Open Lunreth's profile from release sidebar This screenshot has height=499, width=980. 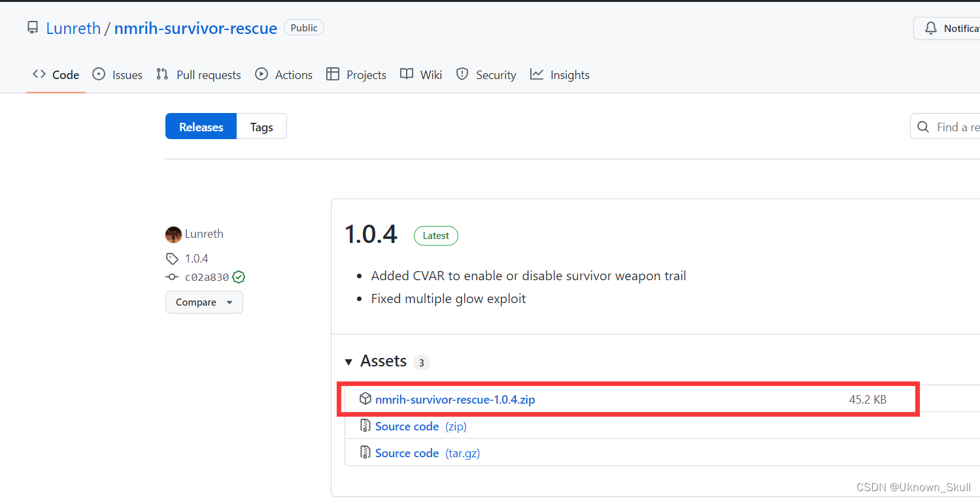tap(204, 234)
